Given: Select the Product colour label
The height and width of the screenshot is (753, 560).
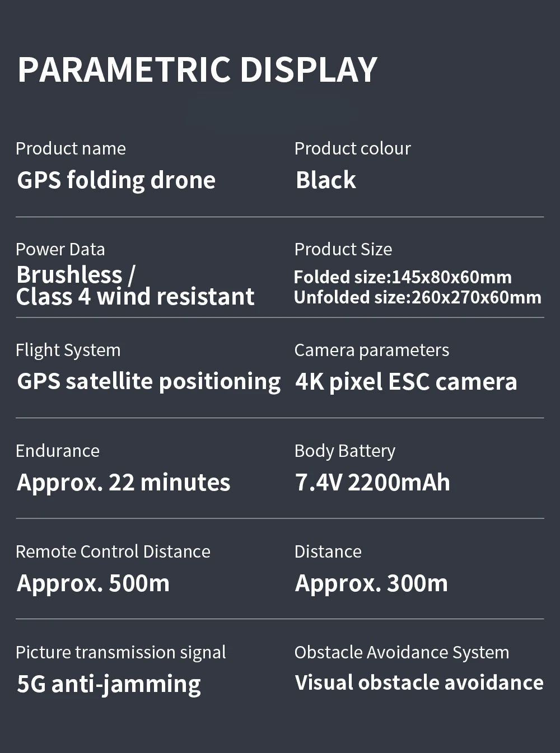Looking at the screenshot, I should click(x=352, y=148).
